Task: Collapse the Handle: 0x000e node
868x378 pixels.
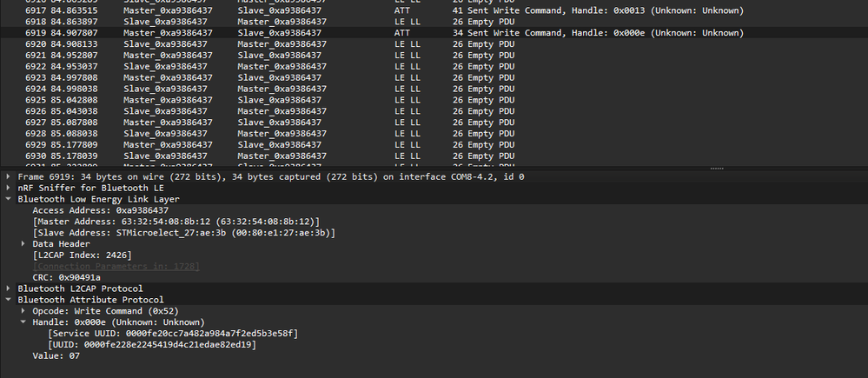Action: click(x=23, y=322)
